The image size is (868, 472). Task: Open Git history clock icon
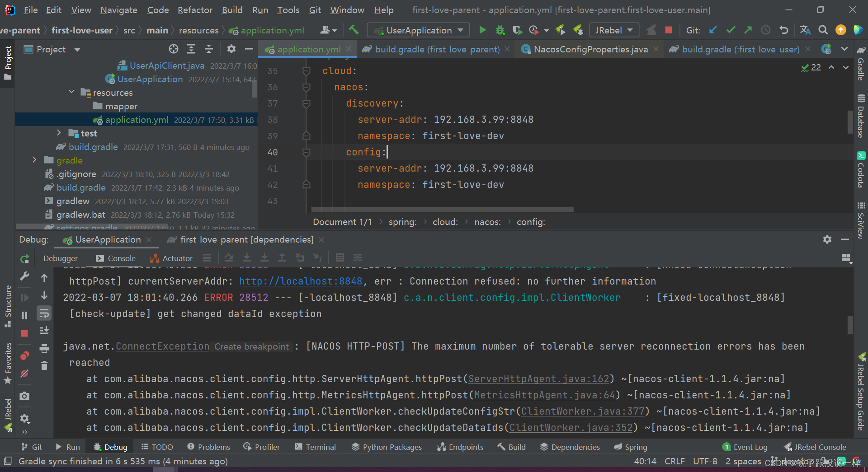(766, 30)
